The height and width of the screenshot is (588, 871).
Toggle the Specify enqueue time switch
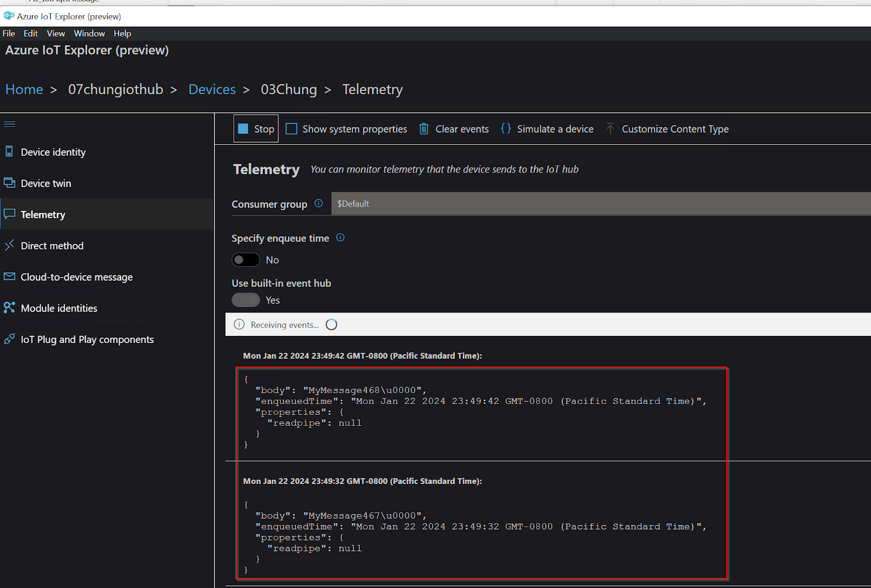point(246,260)
